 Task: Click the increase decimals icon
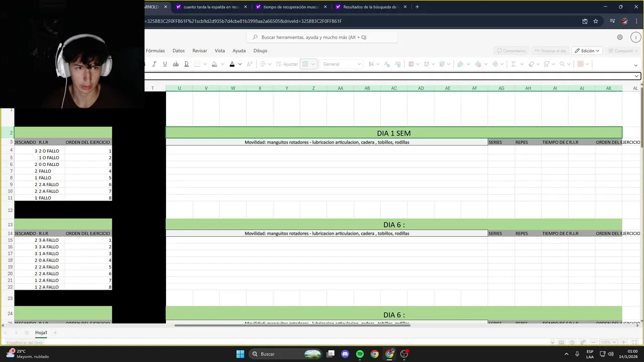tap(398, 64)
